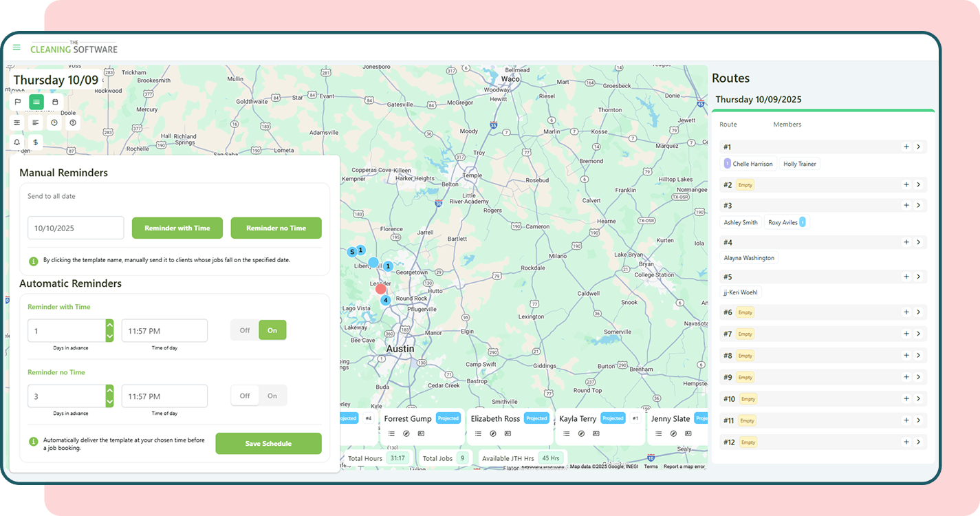Add member to route #3 with plus
Viewport: 980px width, 516px height.
(906, 205)
